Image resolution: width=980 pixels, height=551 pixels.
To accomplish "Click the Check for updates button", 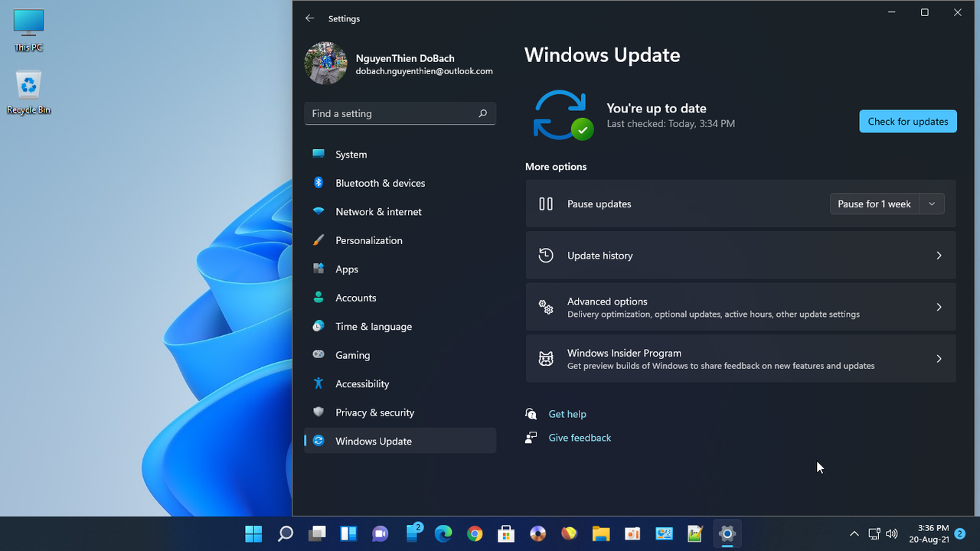I will click(x=908, y=122).
